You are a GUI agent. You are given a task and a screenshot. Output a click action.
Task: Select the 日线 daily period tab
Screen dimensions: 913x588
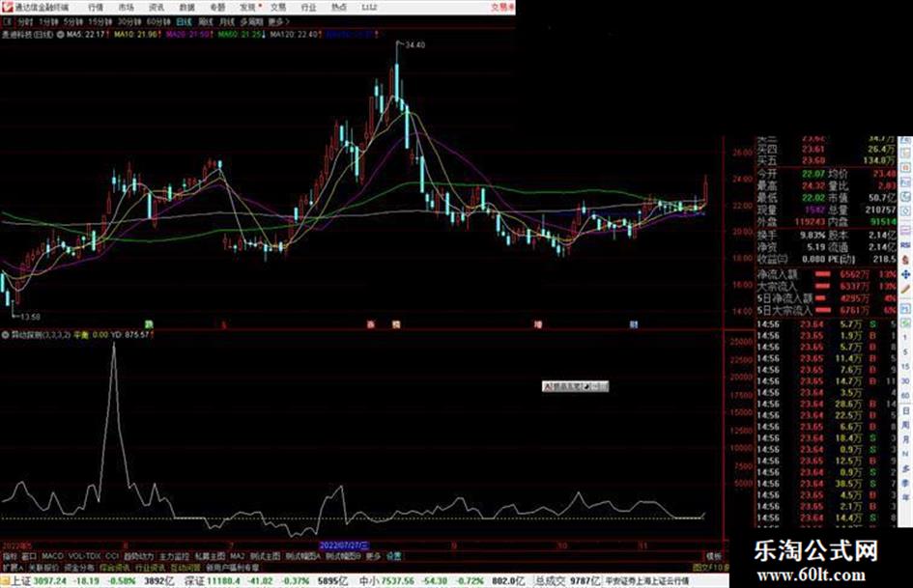(184, 21)
